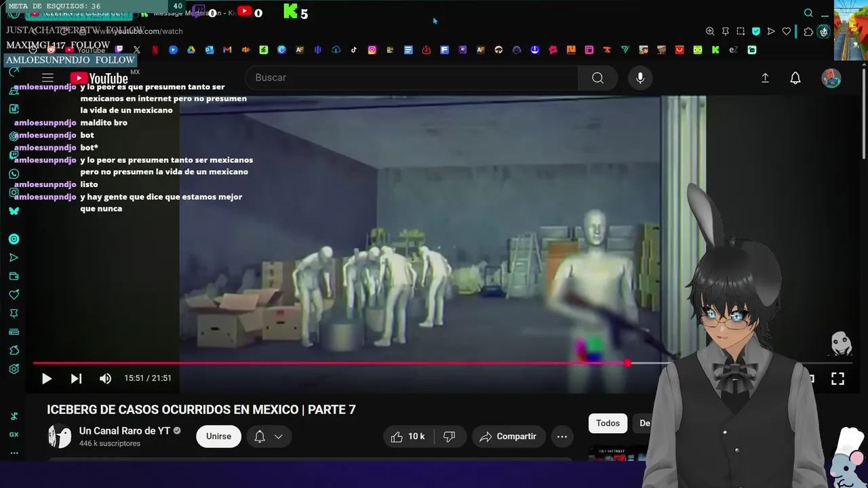Open the YouTube upload/create icon
The image size is (868, 488).
tap(765, 78)
